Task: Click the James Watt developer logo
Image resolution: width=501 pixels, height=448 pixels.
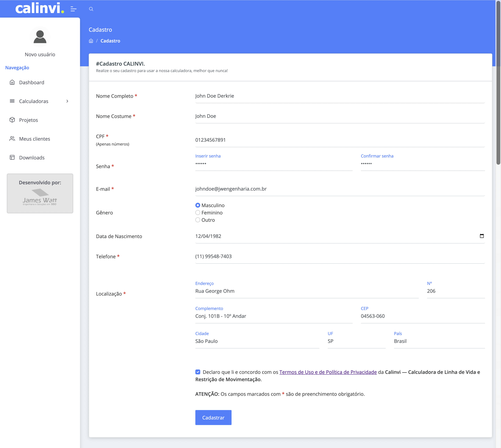Action: click(40, 197)
